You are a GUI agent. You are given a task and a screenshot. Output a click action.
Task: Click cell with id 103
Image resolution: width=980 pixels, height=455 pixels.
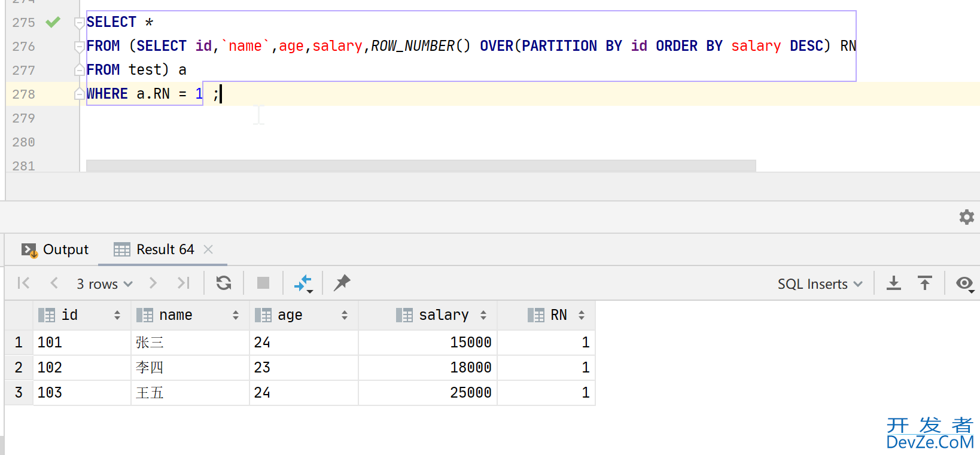[x=82, y=393]
